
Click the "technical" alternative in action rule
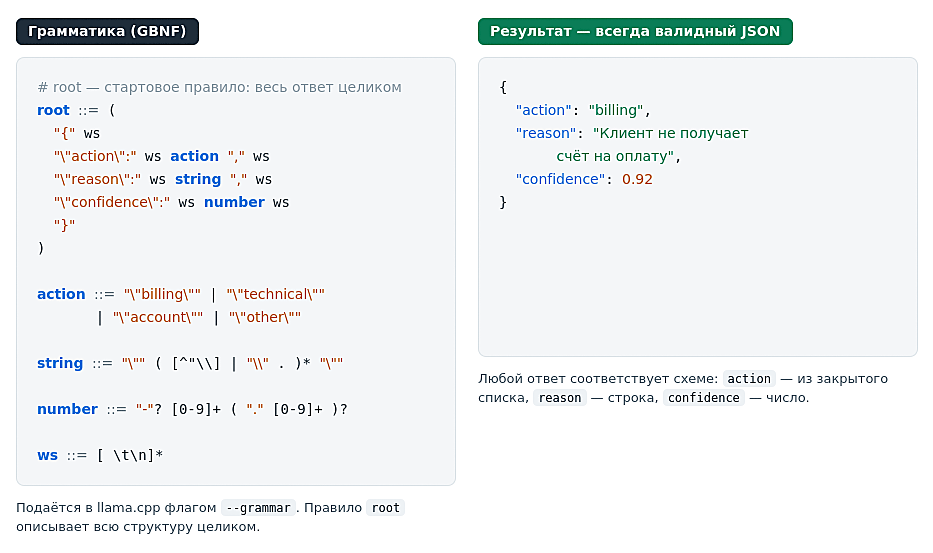[x=275, y=294]
